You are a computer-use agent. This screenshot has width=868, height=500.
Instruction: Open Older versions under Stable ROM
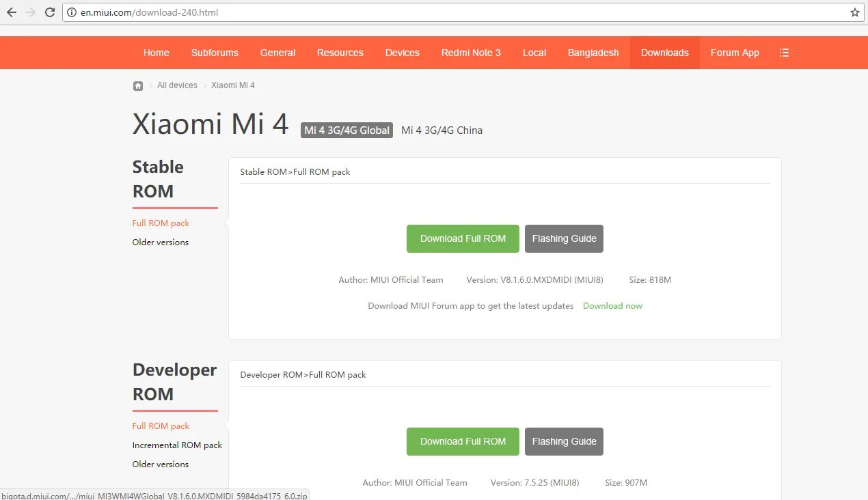tap(161, 242)
